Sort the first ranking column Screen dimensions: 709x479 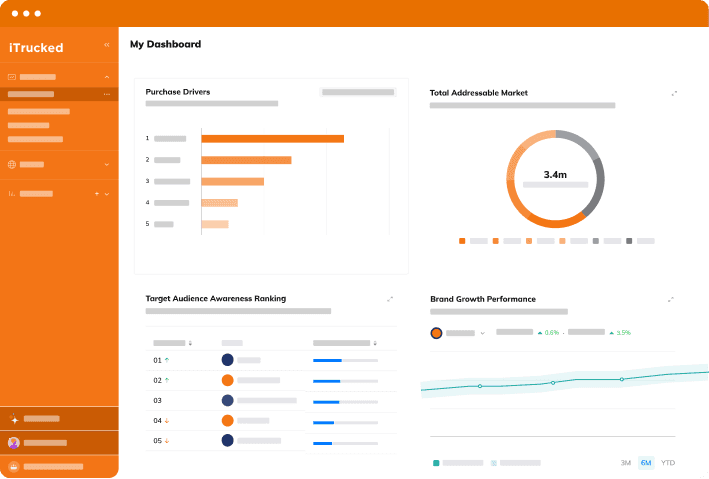pos(190,343)
